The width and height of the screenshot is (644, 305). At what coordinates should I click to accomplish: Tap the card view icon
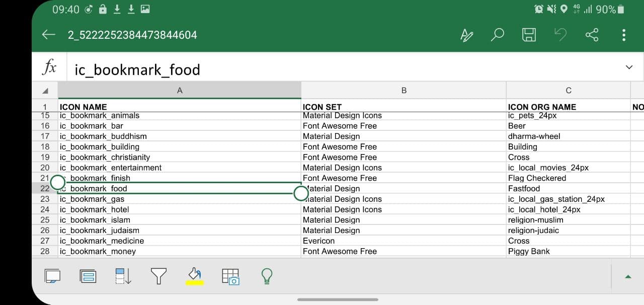click(88, 276)
